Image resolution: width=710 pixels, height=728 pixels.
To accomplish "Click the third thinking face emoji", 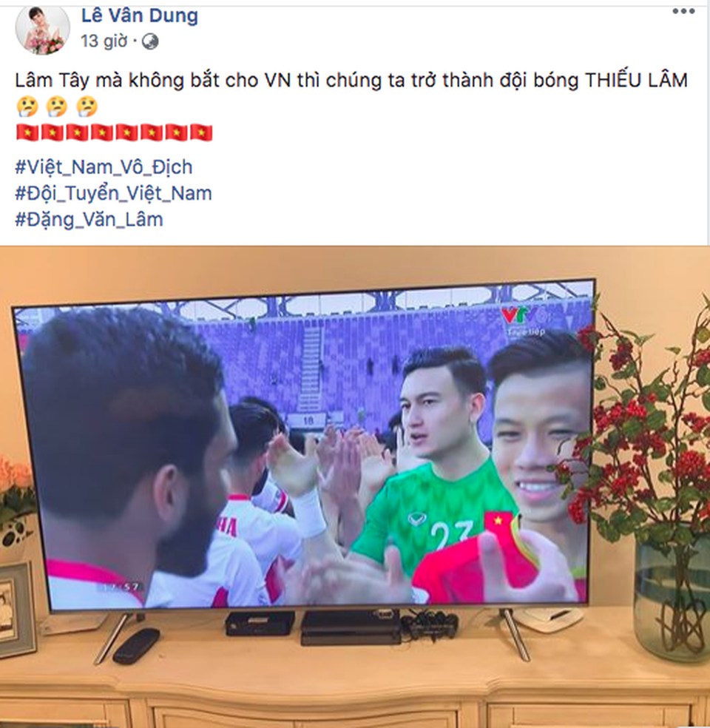I will (x=87, y=107).
